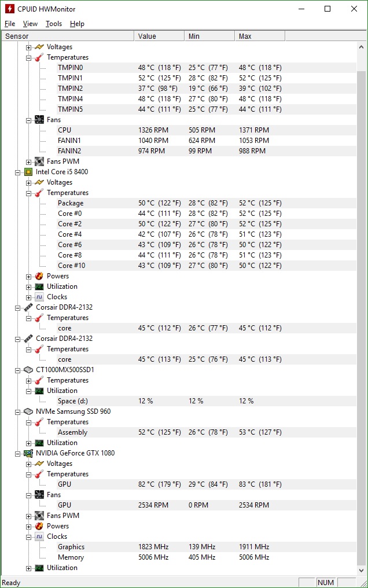Collapse NVIDIA GeForce GTX 1080 tree
This screenshot has height=588, width=368.
coord(18,453)
